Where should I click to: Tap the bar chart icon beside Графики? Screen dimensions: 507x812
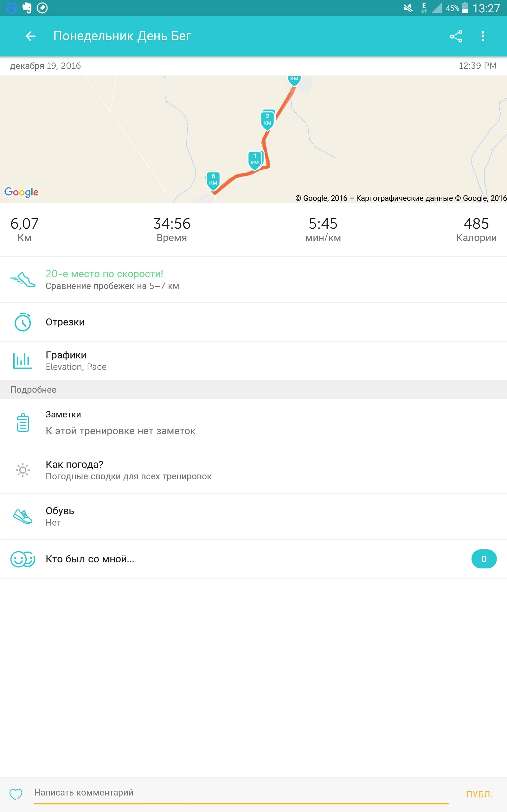[23, 361]
